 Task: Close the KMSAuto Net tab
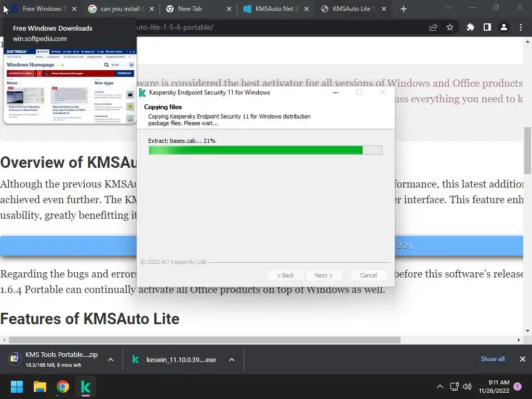307,9
